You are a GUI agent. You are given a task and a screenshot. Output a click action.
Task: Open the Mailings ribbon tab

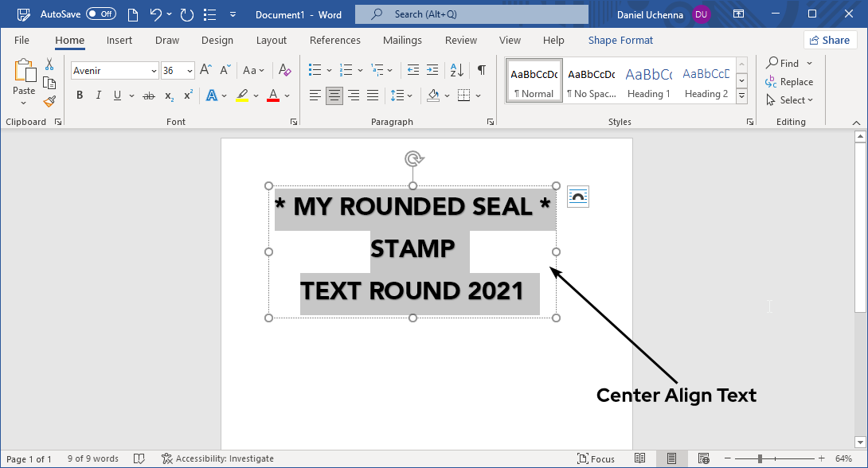402,40
